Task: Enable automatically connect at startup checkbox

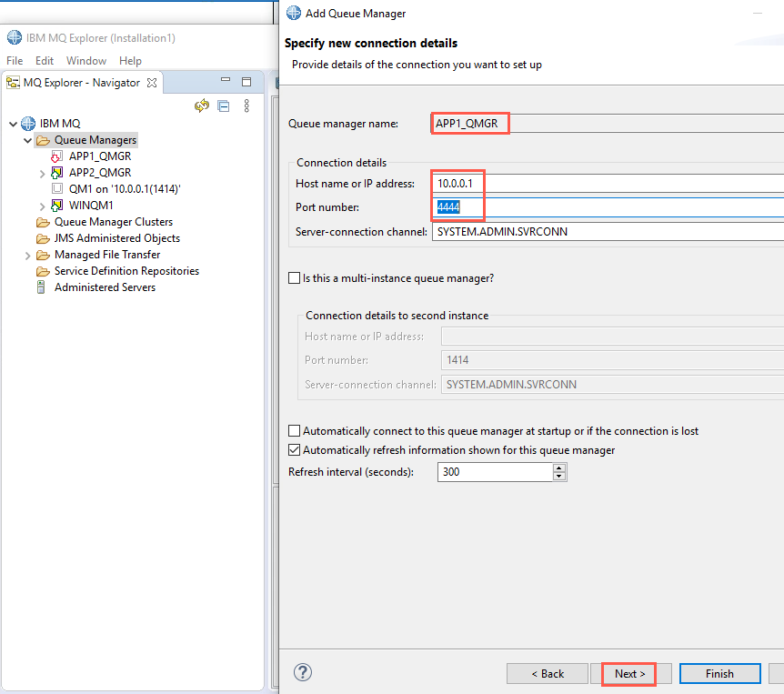Action: click(295, 431)
